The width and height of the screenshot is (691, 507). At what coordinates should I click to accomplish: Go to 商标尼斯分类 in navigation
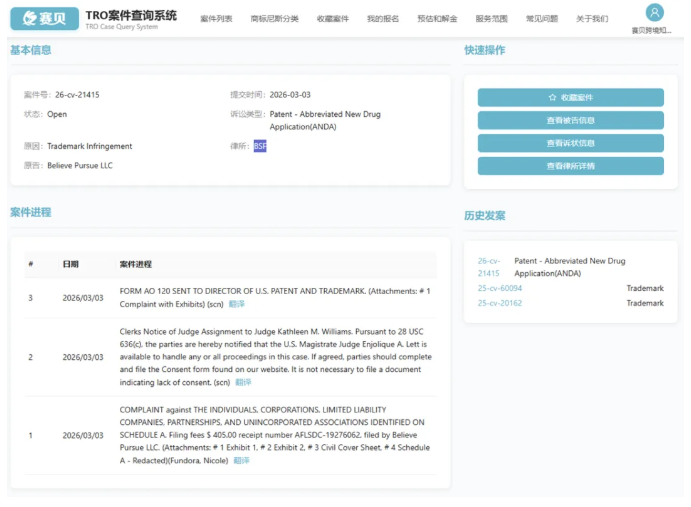[274, 19]
